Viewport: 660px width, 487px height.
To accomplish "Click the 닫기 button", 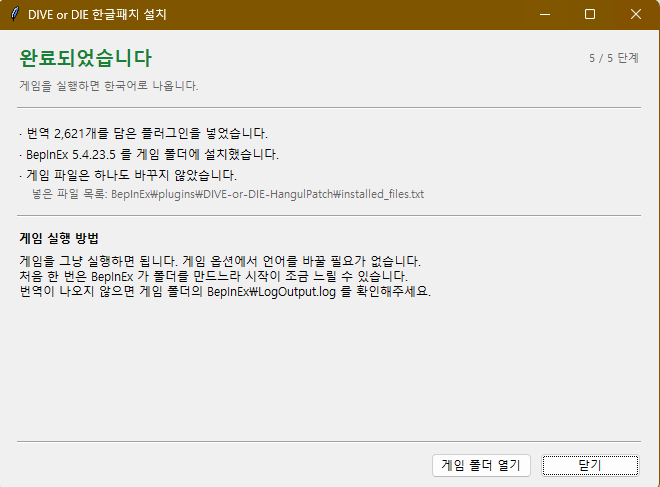I will pos(590,466).
